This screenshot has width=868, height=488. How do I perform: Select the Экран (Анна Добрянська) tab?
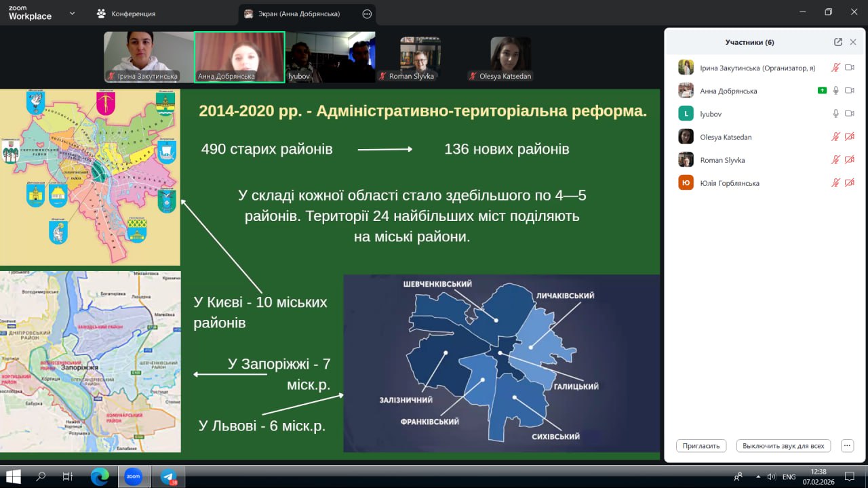tap(299, 14)
